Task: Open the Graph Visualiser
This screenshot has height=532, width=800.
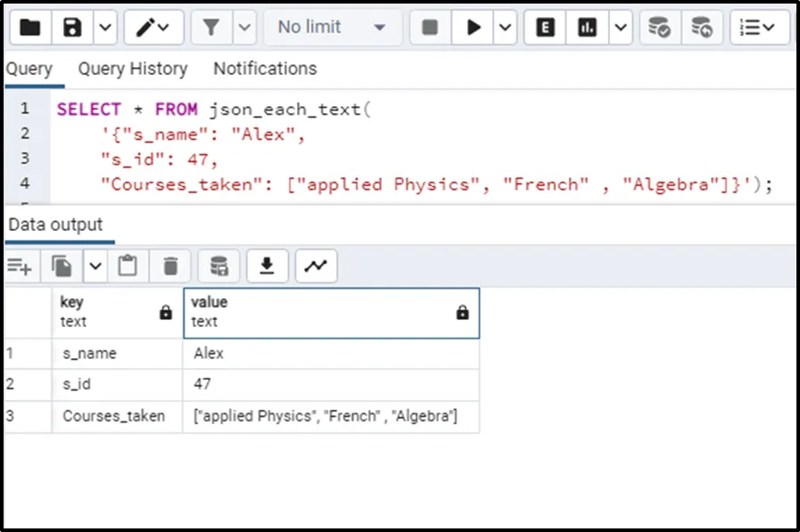Action: coord(316,266)
